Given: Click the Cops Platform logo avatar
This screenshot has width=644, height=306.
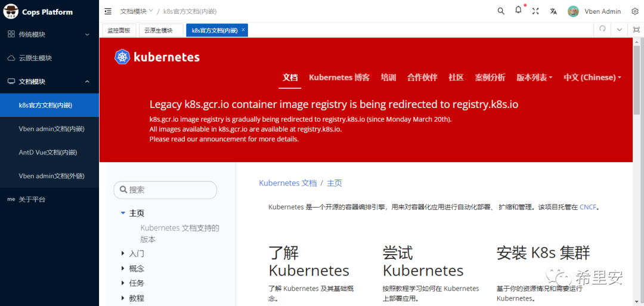Looking at the screenshot, I should (x=10, y=12).
